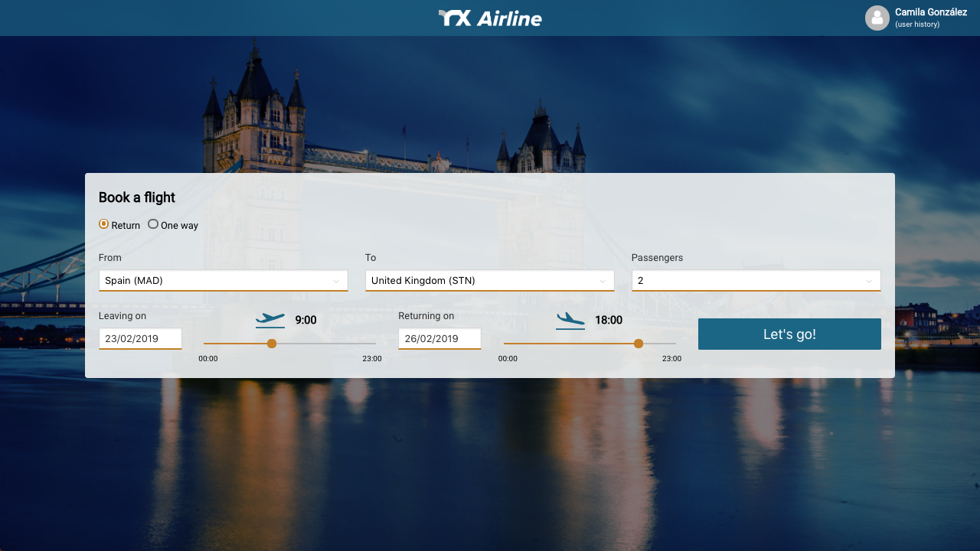This screenshot has width=980, height=551.
Task: Expand the To dropdown showing United Kingdom (STN)
Action: pos(489,281)
